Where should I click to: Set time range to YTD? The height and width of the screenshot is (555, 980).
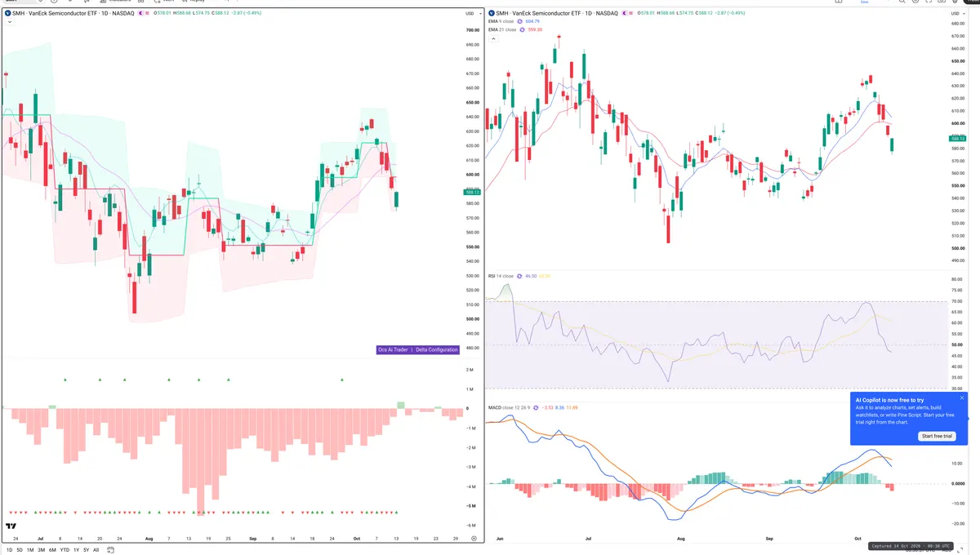(65, 550)
